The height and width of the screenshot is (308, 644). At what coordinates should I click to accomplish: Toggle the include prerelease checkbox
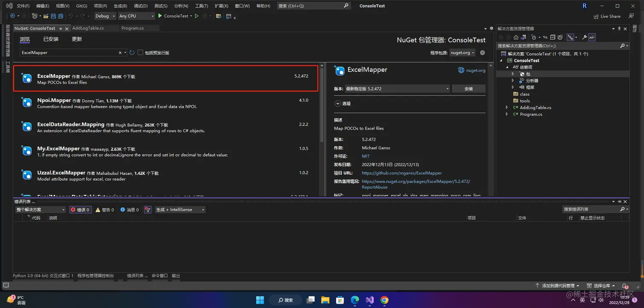click(x=140, y=53)
